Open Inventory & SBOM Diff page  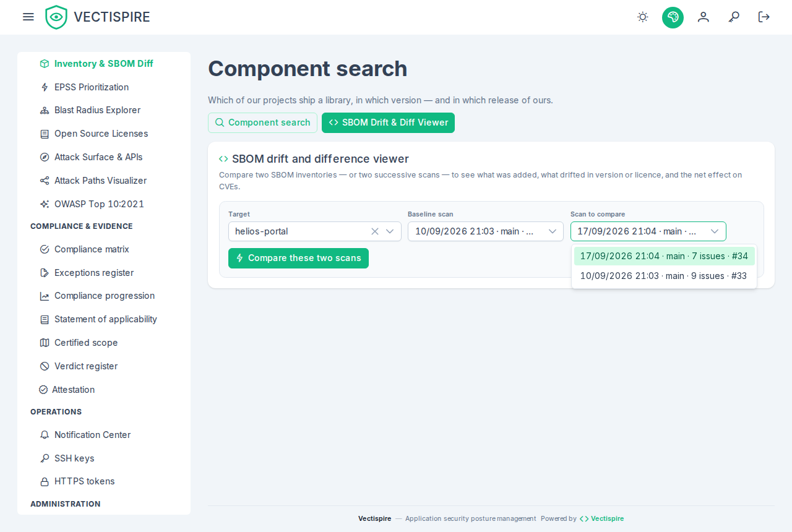point(104,64)
